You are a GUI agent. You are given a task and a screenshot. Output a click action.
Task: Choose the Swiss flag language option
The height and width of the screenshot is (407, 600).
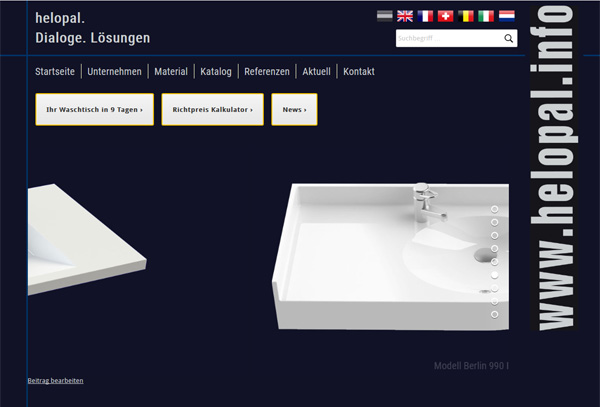[x=445, y=16]
